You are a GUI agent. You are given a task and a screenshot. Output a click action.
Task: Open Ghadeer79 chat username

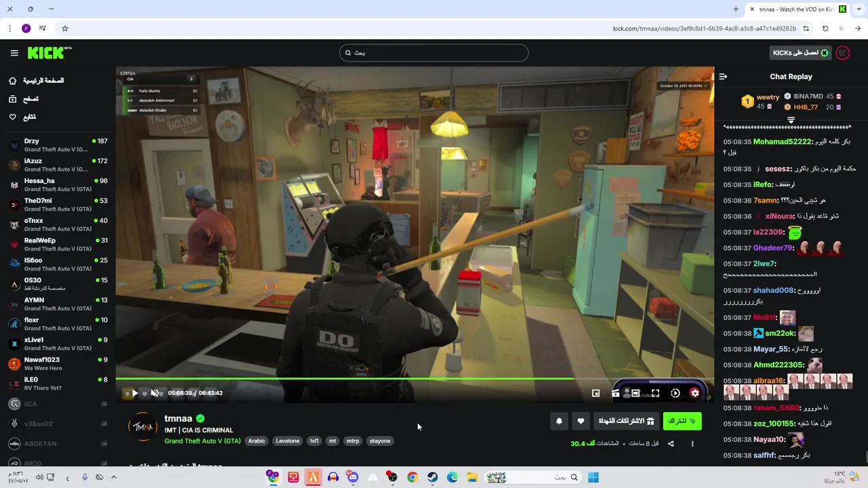click(x=773, y=248)
